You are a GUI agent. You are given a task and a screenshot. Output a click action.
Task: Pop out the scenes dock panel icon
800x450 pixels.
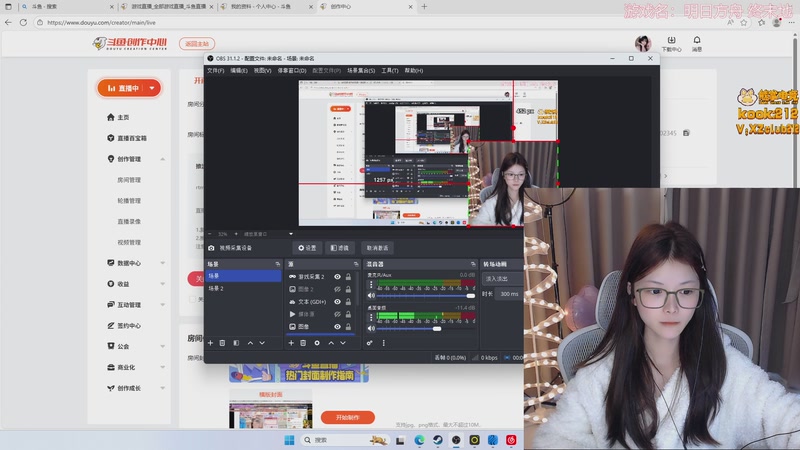coord(278,264)
